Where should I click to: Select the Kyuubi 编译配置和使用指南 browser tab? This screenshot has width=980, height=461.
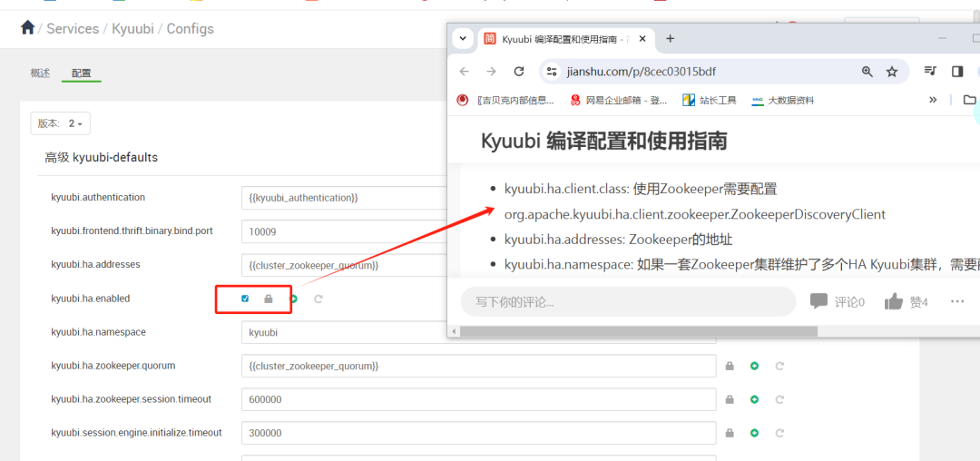(565, 39)
